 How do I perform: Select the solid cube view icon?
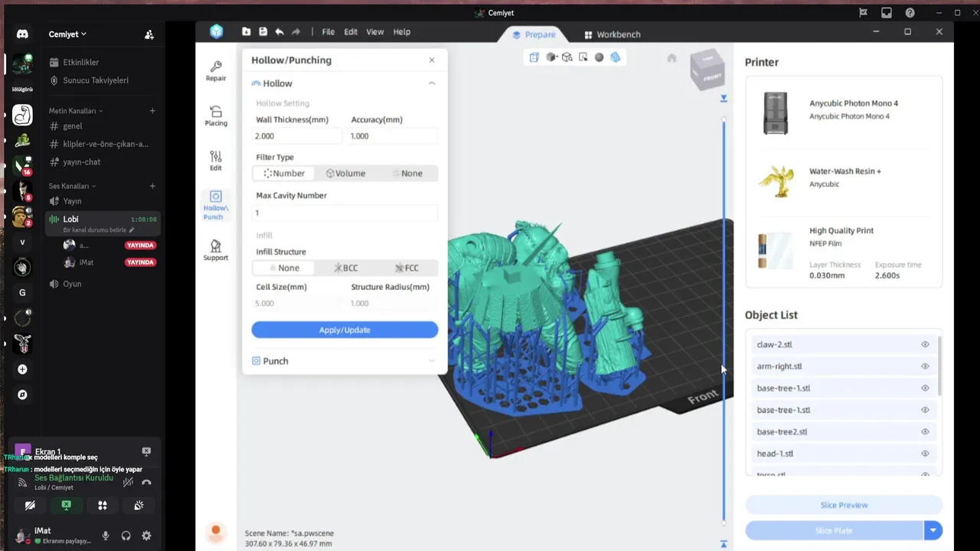(550, 57)
